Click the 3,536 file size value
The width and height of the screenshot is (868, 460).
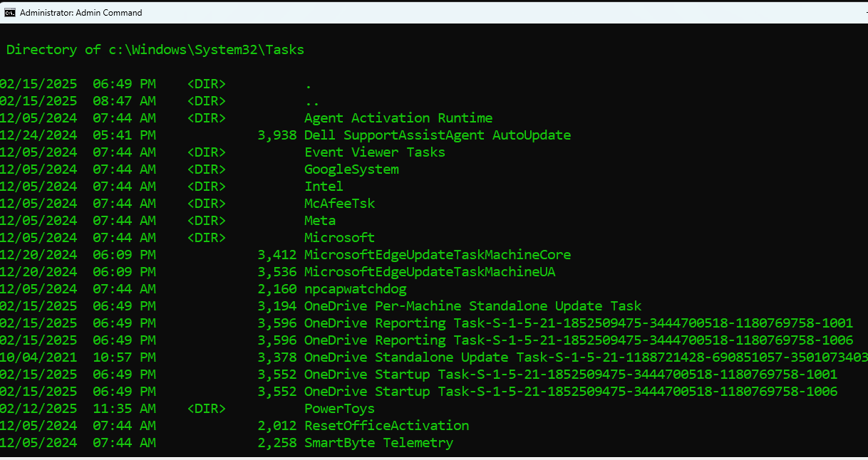277,272
